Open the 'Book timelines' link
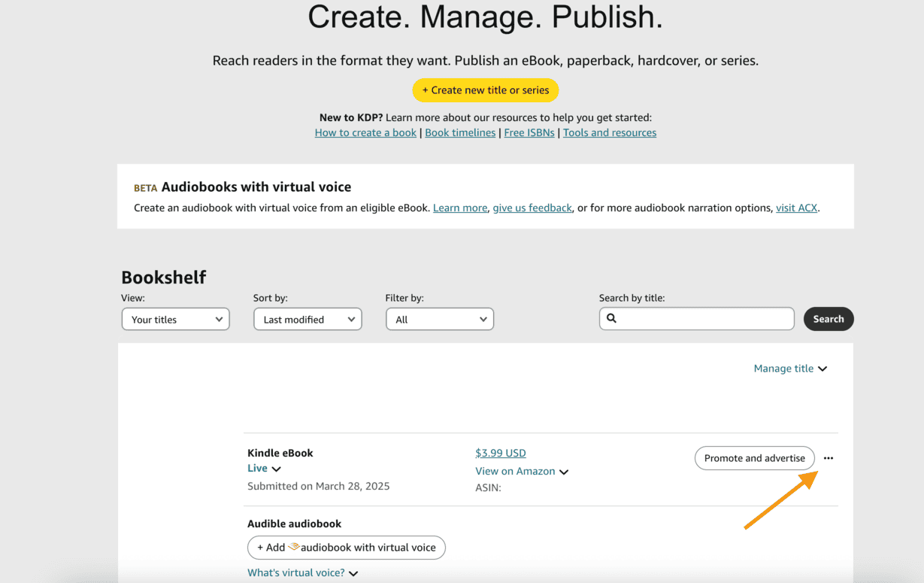This screenshot has width=924, height=583. pos(459,132)
